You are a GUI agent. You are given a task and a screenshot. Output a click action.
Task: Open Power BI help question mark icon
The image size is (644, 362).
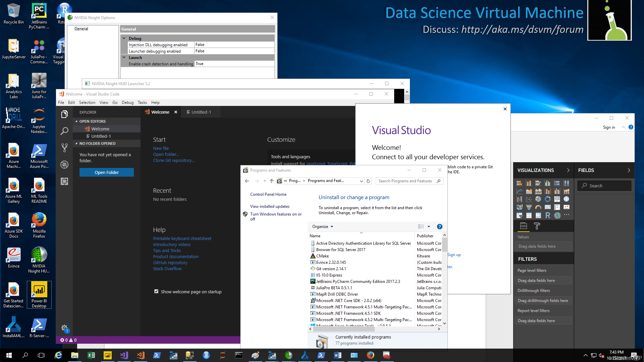coord(631,127)
